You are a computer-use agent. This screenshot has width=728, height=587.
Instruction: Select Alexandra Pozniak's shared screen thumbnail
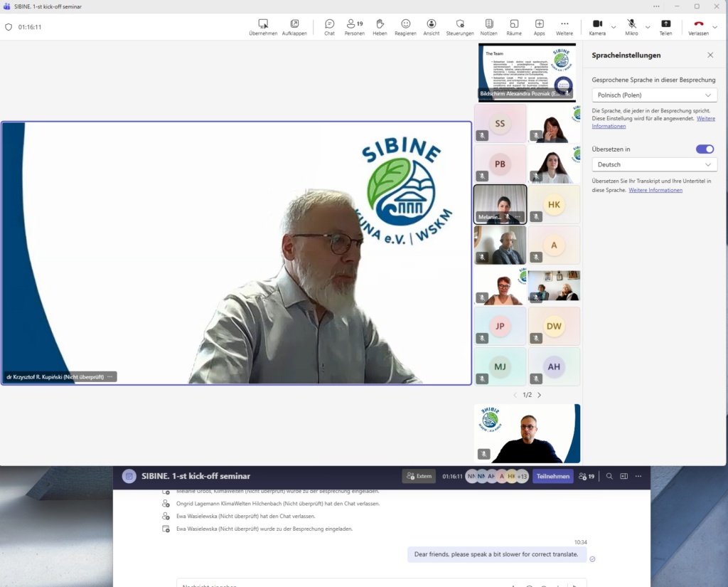[x=526, y=71]
